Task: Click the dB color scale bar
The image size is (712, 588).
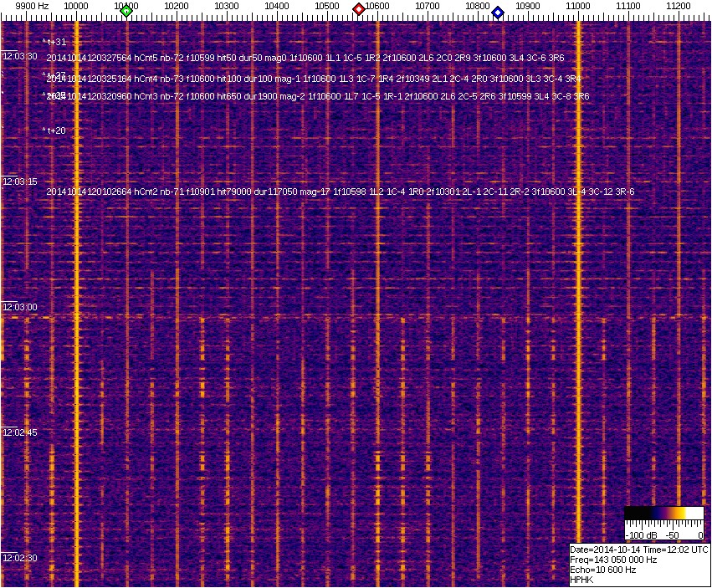Action: (x=663, y=513)
